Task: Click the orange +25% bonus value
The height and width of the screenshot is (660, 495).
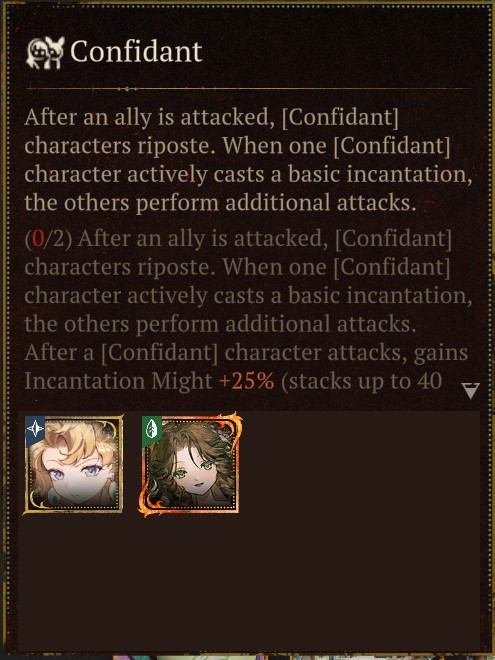Action: coord(247,381)
